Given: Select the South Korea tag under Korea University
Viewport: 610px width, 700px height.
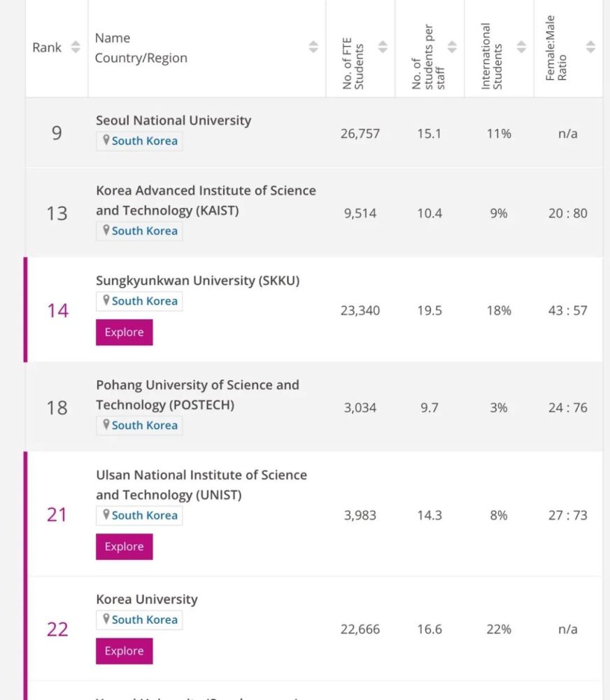Looking at the screenshot, I should click(139, 619).
